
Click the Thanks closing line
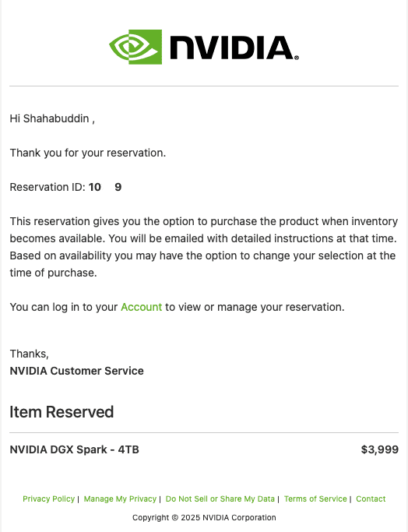point(29,354)
